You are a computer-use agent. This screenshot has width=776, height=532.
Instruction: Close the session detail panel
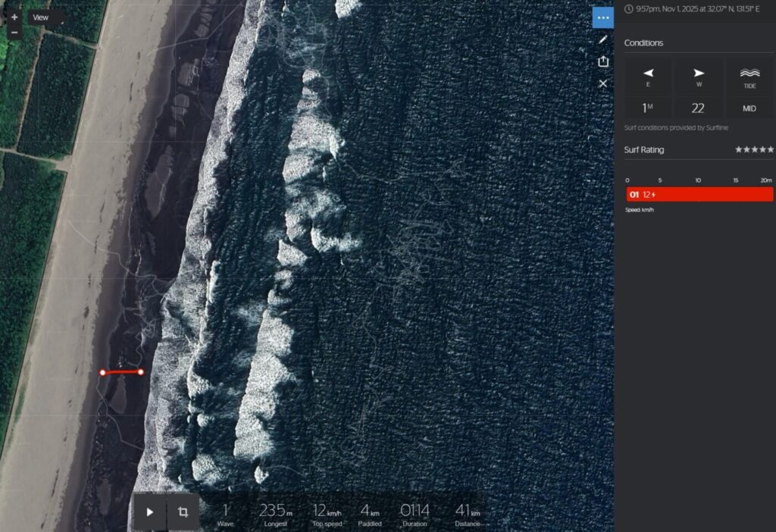(602, 83)
